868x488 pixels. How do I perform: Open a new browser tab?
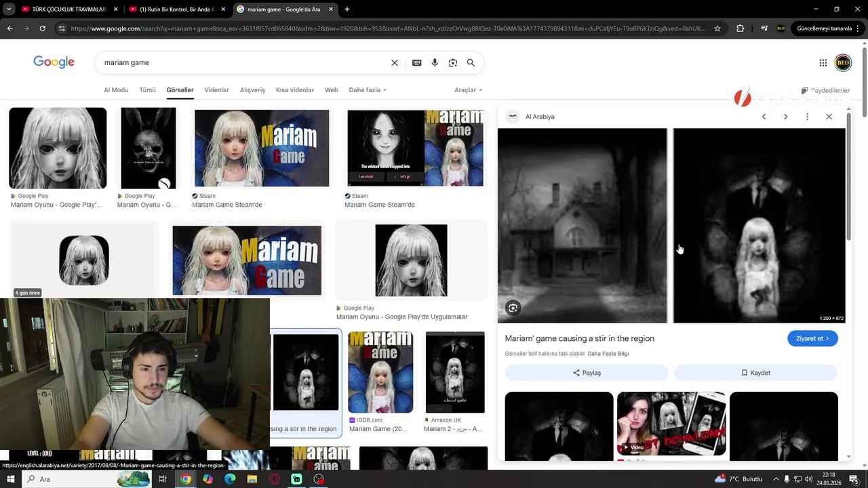pyautogui.click(x=347, y=9)
